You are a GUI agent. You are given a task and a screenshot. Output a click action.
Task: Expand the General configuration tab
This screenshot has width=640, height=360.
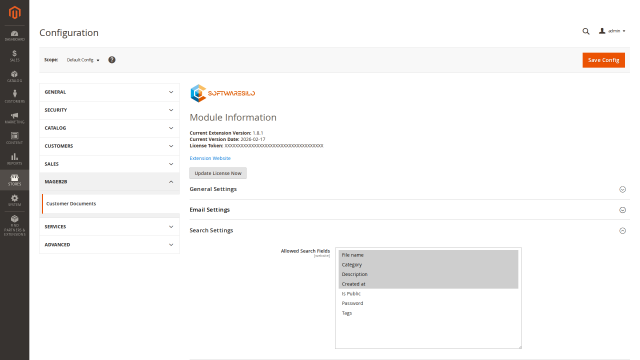(x=109, y=92)
